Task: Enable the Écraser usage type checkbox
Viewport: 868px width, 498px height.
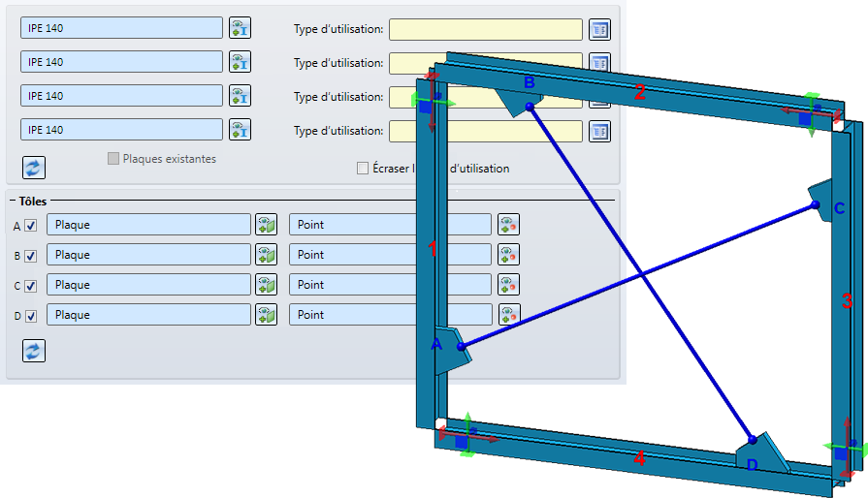Action: coord(363,168)
